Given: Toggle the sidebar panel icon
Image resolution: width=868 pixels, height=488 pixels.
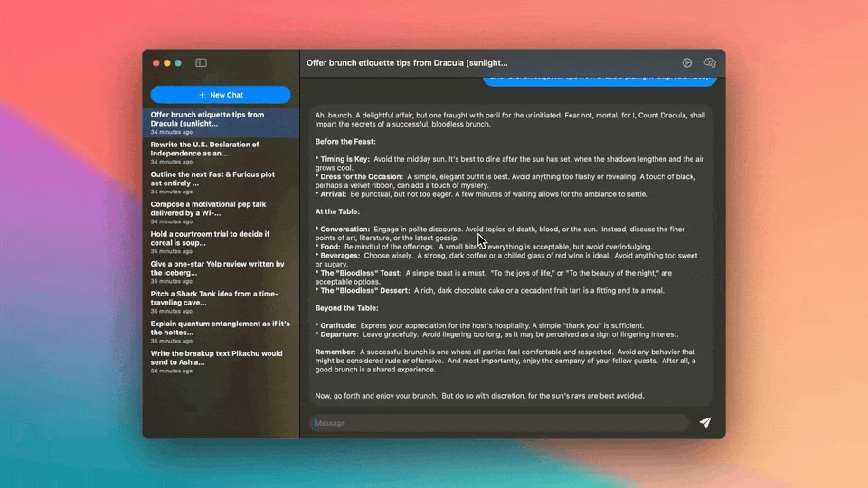Looking at the screenshot, I should [x=201, y=63].
